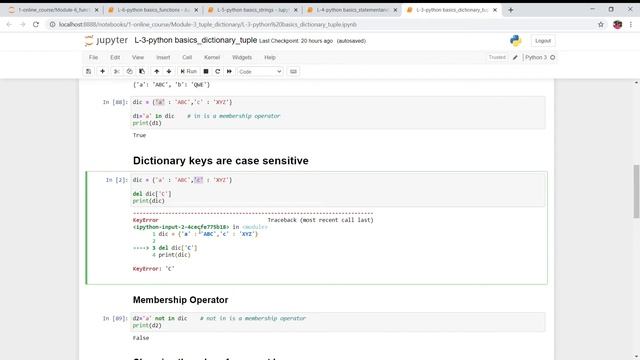Screen dimensions: 640x360
Task: Click the True output of cell 88
Action: (x=139, y=135)
